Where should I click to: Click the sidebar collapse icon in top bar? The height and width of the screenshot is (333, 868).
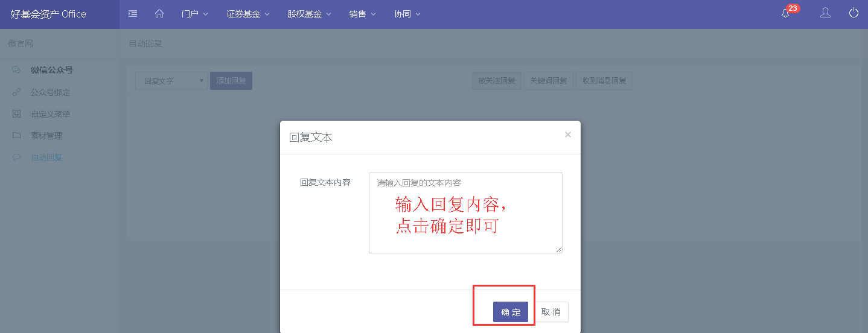(133, 14)
